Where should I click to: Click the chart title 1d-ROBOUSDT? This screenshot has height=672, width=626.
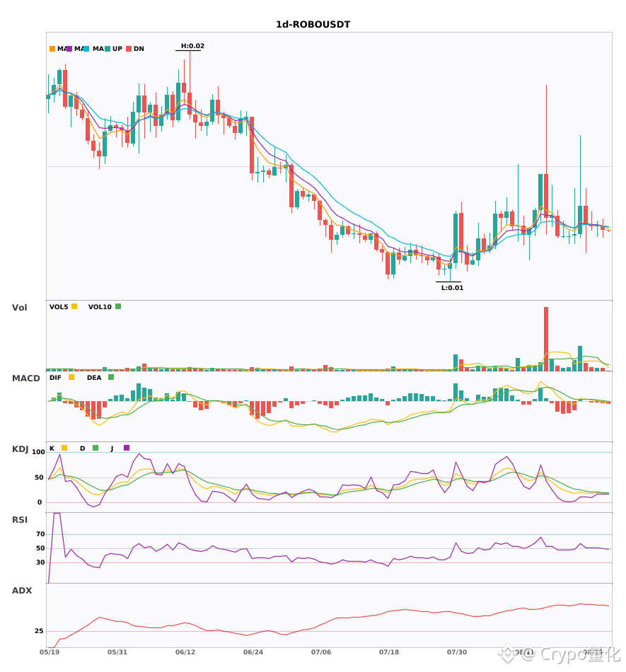(313, 25)
